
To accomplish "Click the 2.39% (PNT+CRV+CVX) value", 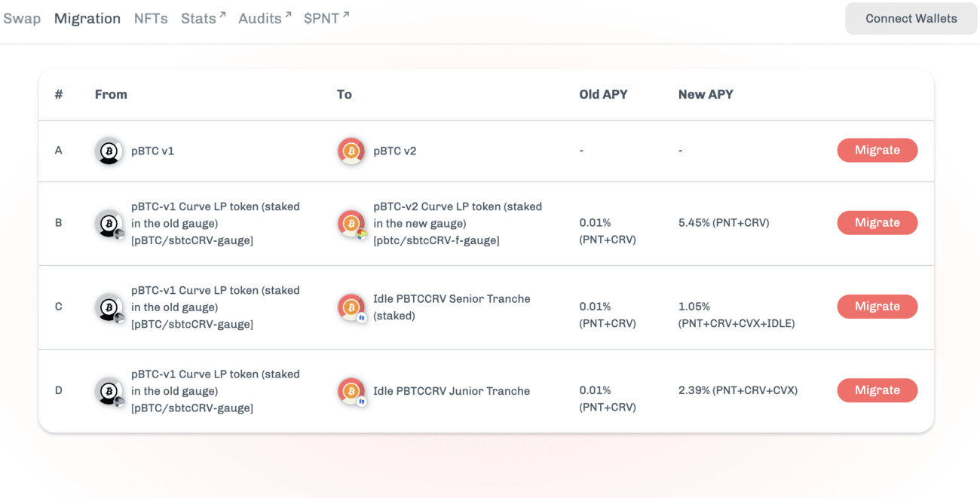I will [x=738, y=390].
